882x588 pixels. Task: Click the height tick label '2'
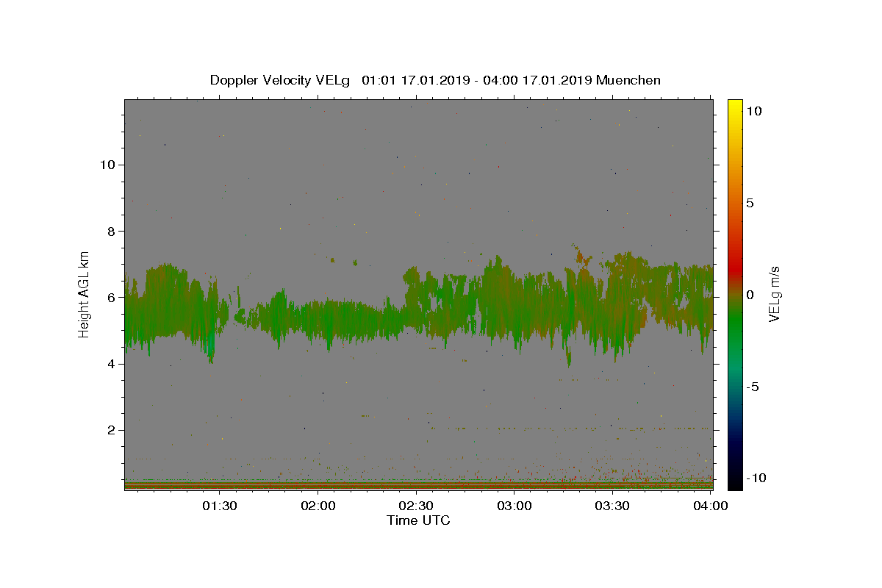click(112, 430)
